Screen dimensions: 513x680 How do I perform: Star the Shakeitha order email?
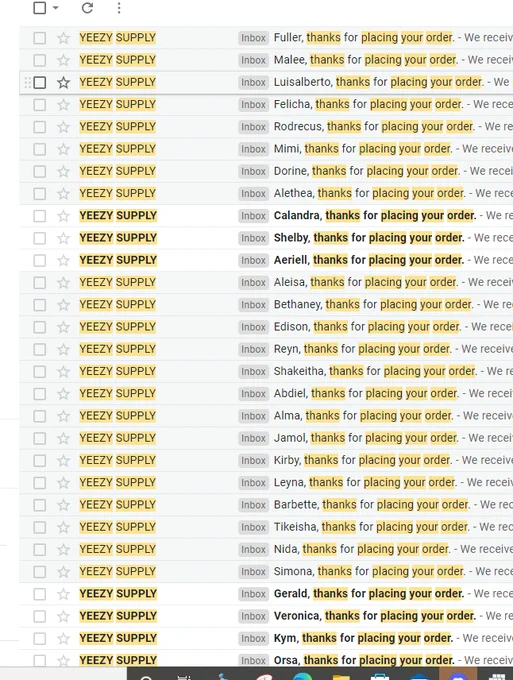63,372
